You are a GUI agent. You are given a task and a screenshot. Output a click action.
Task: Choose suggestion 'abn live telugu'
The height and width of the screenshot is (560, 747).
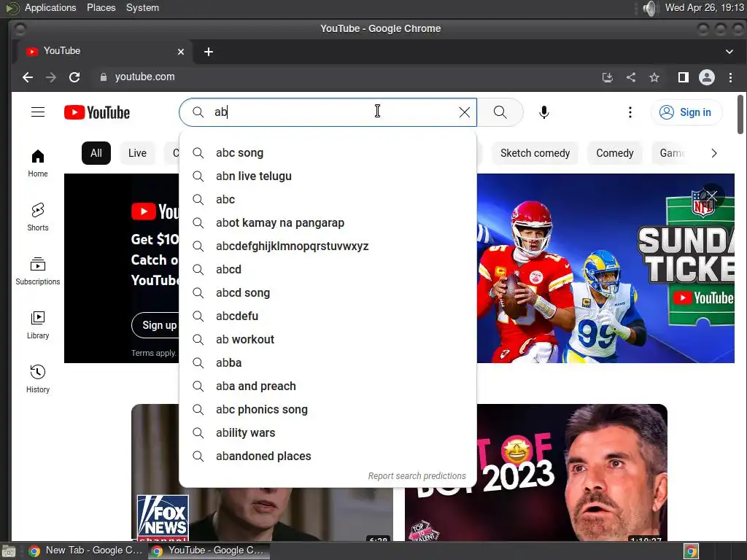click(328, 176)
